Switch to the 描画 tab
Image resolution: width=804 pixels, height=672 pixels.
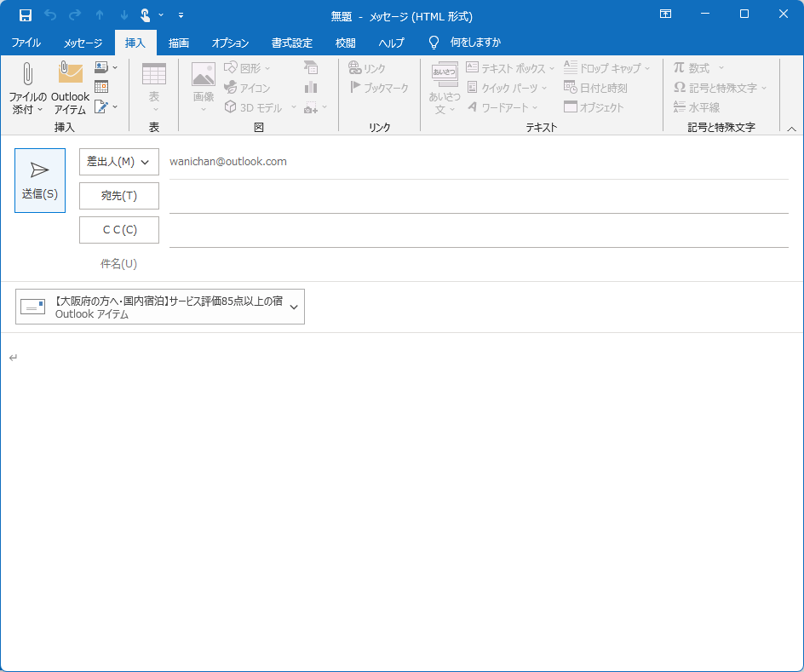point(179,43)
